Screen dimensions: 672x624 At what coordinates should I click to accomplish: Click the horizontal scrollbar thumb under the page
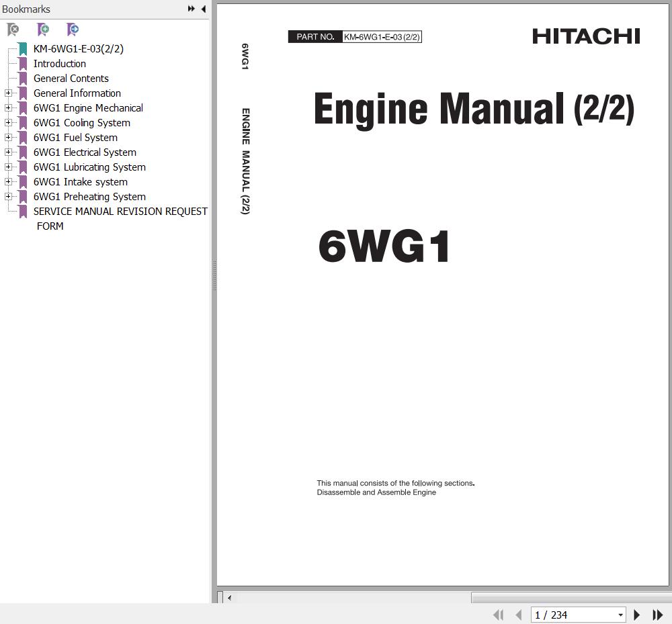(571, 598)
